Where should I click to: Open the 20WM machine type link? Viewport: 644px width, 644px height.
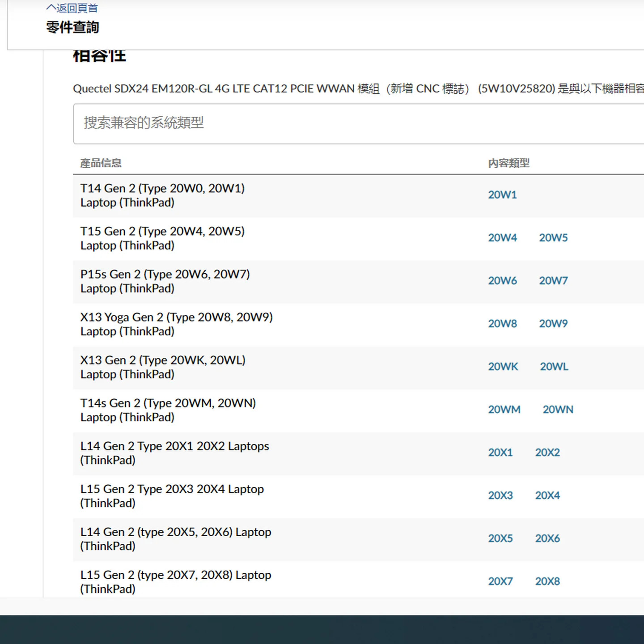[504, 410]
